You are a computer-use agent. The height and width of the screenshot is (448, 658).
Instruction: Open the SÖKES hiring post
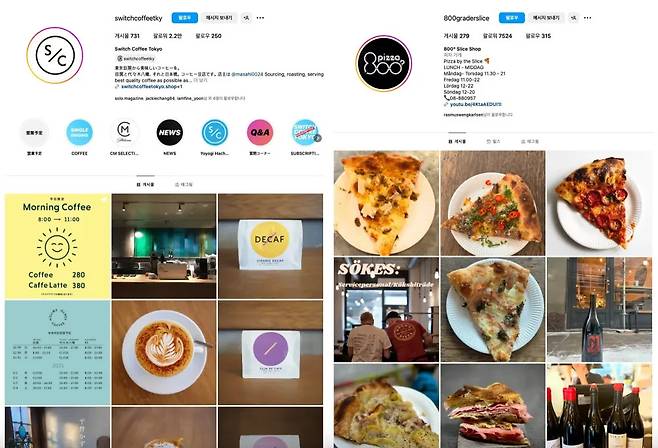click(x=386, y=310)
